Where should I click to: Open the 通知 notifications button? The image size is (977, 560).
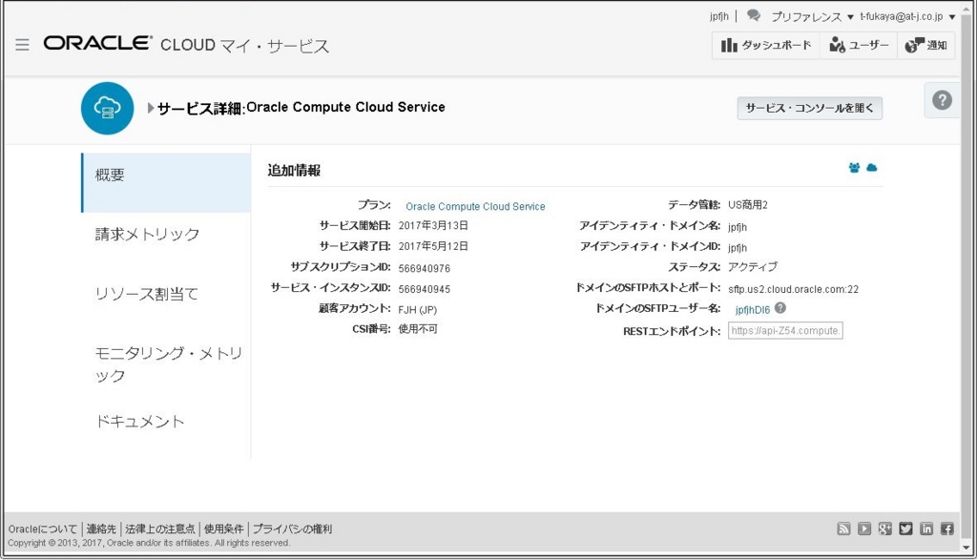point(925,46)
